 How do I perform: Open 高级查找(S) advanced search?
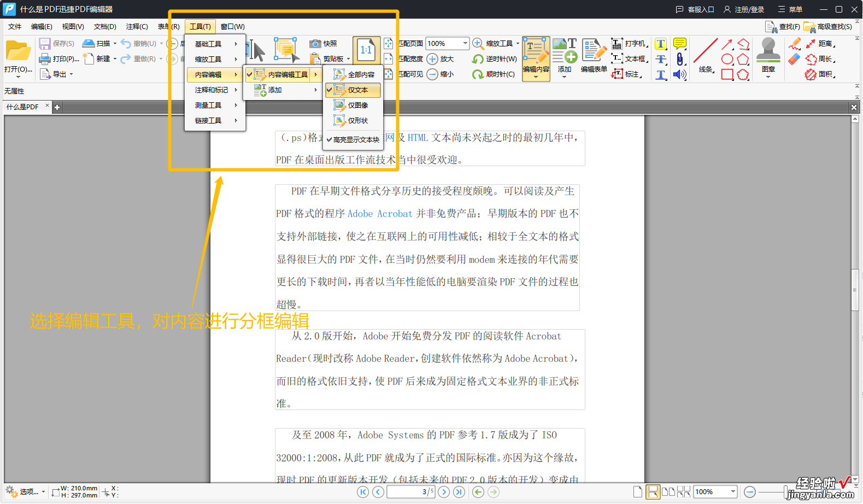click(x=828, y=26)
